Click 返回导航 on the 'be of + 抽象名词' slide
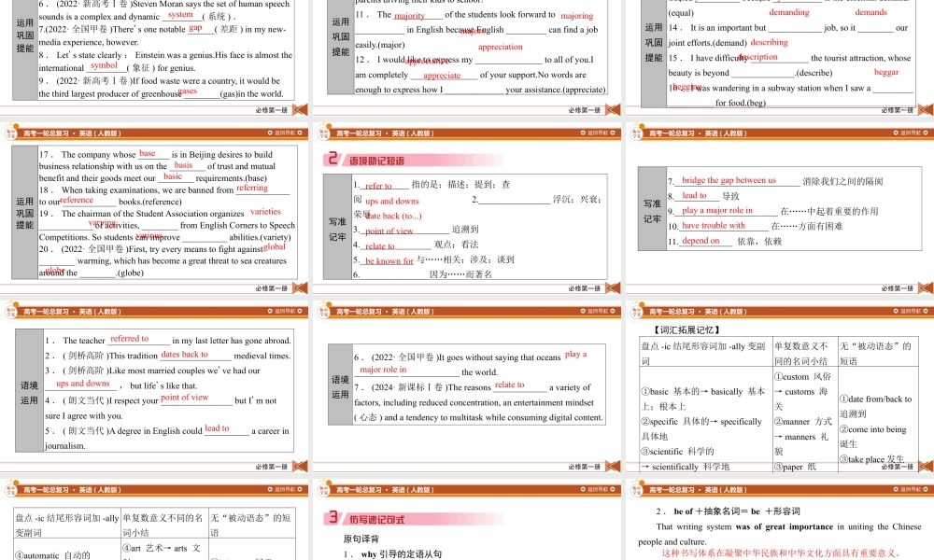The width and height of the screenshot is (934, 560). pos(910,489)
